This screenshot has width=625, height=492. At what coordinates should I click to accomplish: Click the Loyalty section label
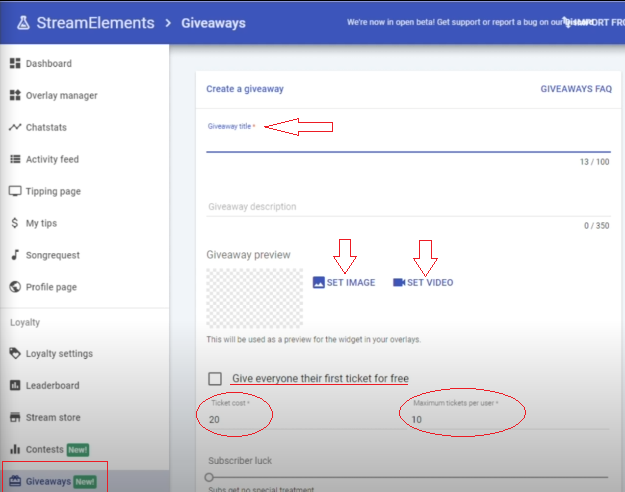(x=25, y=322)
